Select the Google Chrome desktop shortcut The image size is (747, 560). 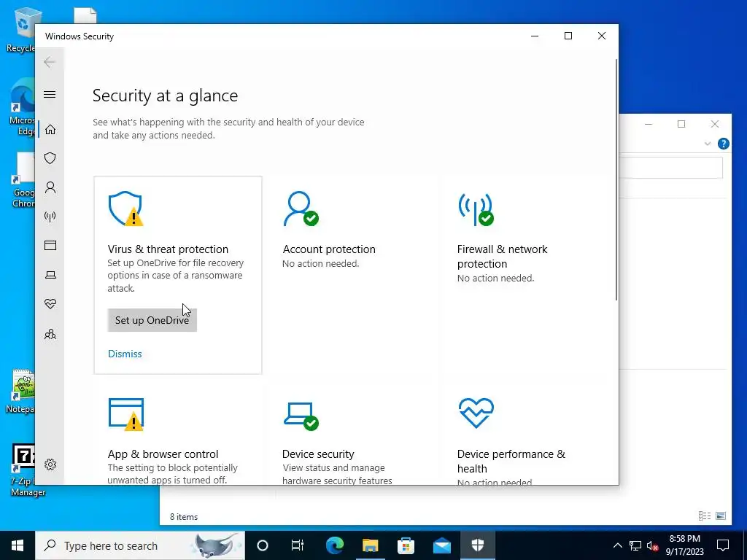23,180
